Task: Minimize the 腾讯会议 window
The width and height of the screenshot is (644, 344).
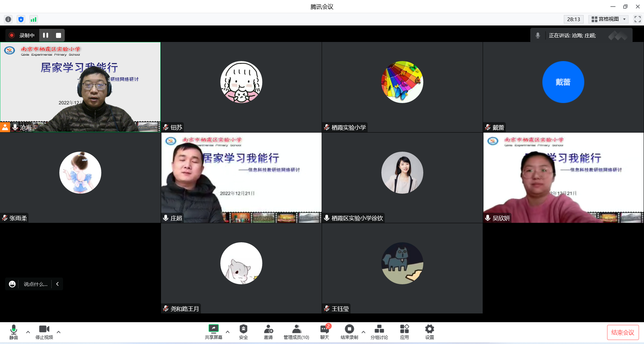Action: click(613, 6)
